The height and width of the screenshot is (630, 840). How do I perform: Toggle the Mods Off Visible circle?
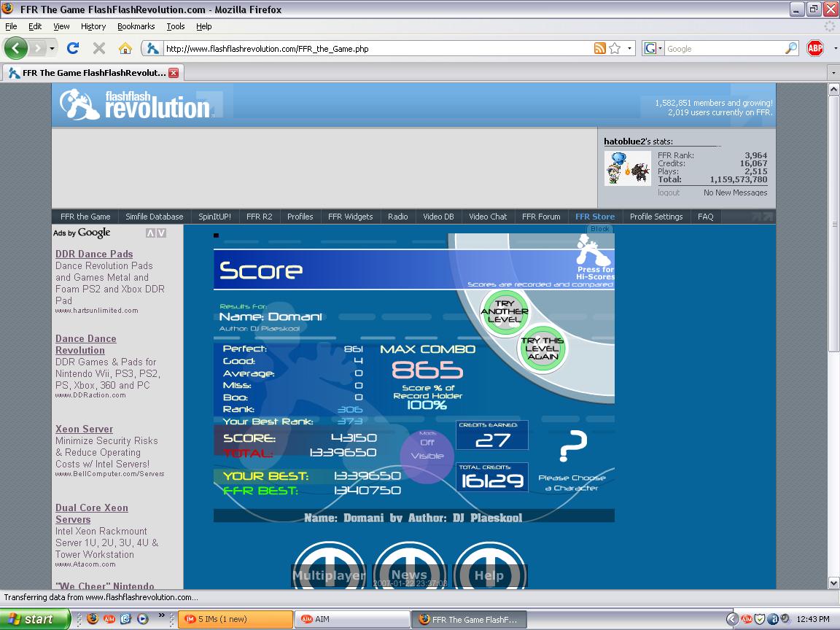(x=427, y=455)
